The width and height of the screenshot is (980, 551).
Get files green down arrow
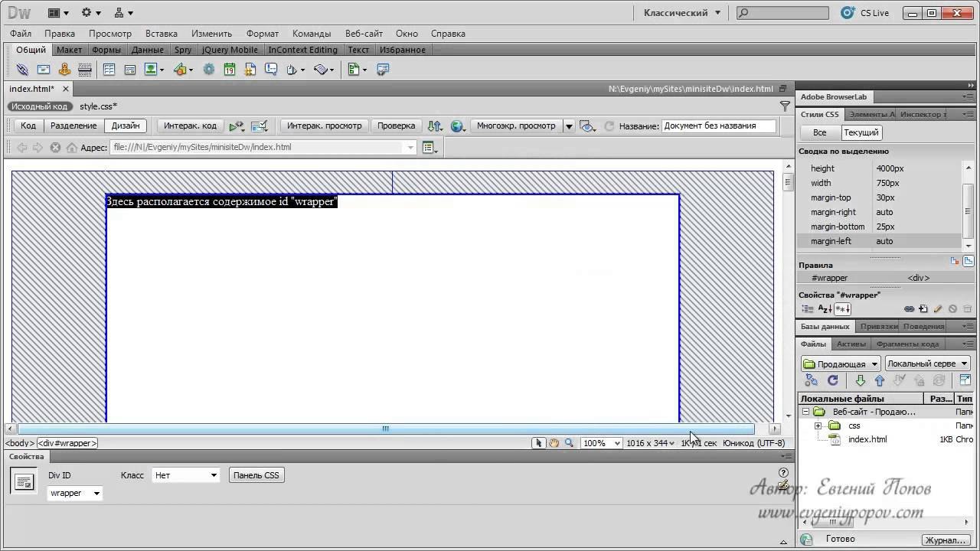pos(860,380)
